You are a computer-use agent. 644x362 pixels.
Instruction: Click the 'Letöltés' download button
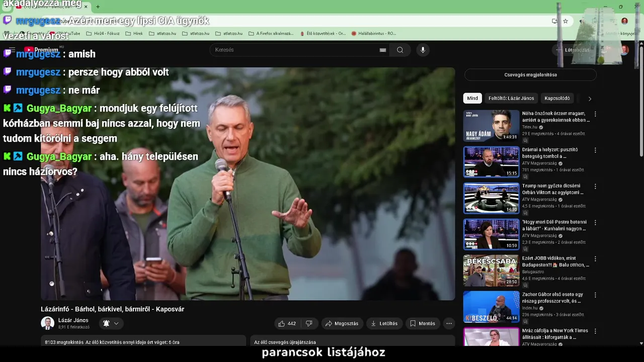[384, 323]
